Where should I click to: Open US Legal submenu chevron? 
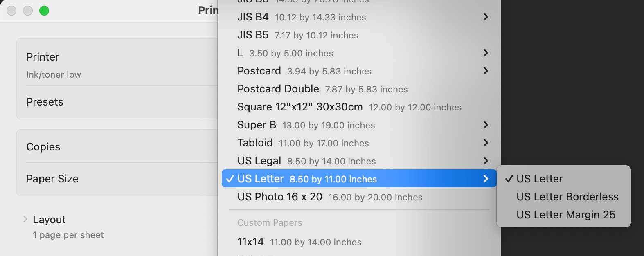click(x=486, y=161)
